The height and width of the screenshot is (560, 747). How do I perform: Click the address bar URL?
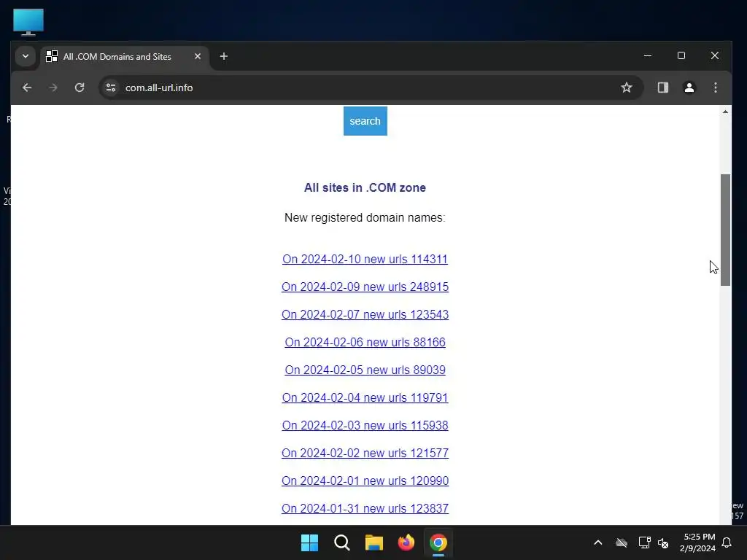click(159, 87)
